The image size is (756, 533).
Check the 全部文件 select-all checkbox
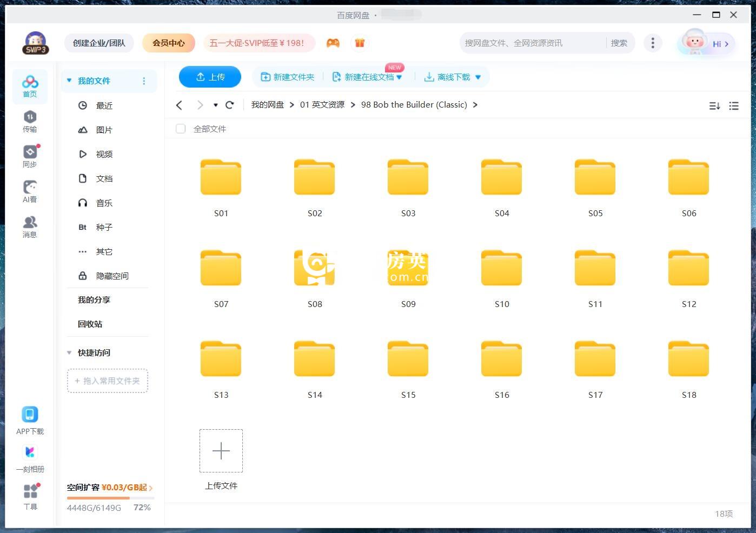[180, 129]
